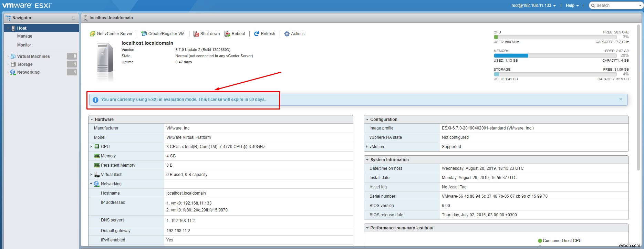Open Manage under Host
Image resolution: width=644 pixels, height=249 pixels.
24,36
